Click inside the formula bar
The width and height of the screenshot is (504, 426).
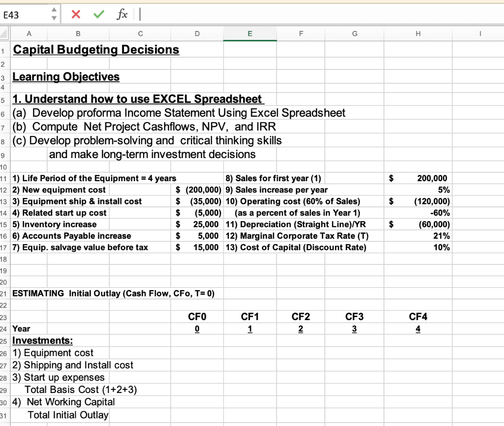197,14
